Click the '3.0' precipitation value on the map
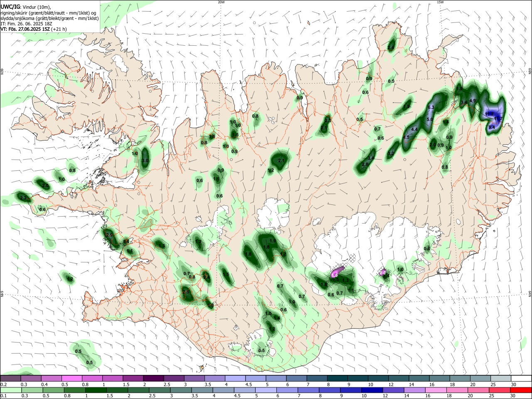 point(145,161)
